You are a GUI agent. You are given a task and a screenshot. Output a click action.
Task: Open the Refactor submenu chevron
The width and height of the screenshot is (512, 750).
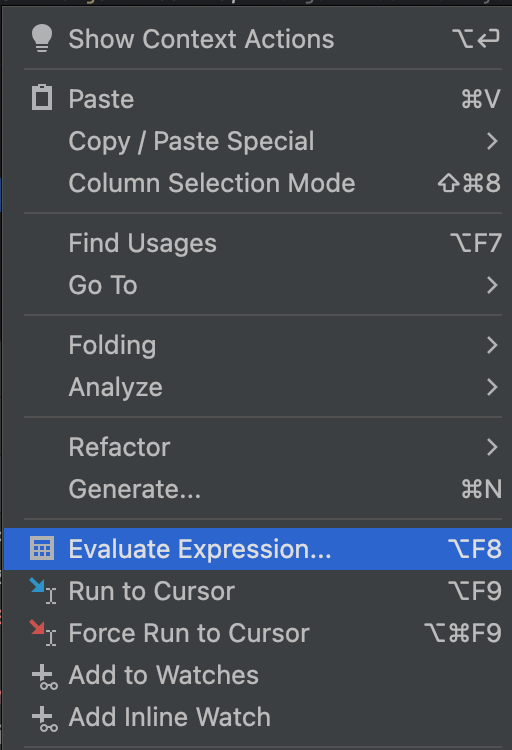(492, 447)
